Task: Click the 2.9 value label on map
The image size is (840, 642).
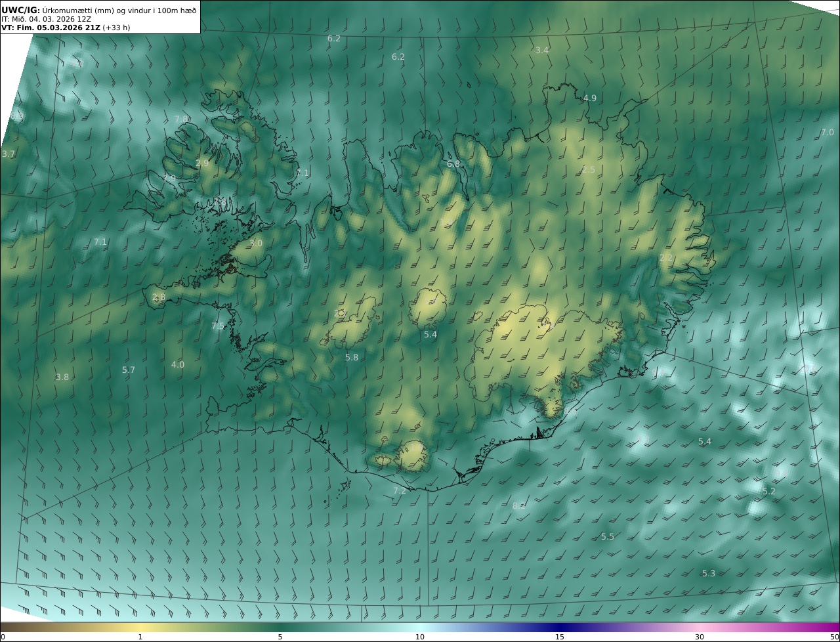Action: pos(202,163)
